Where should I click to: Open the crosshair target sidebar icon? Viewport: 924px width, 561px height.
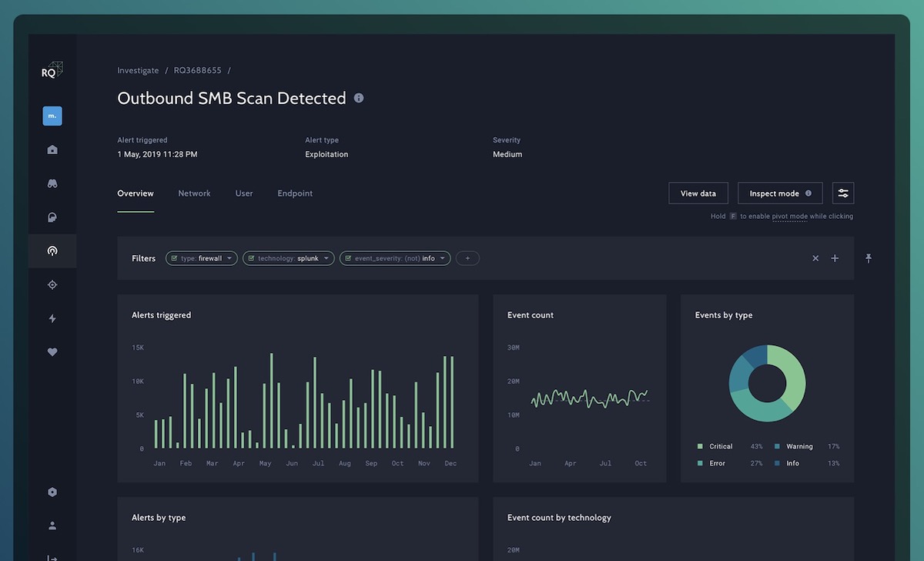pos(52,284)
